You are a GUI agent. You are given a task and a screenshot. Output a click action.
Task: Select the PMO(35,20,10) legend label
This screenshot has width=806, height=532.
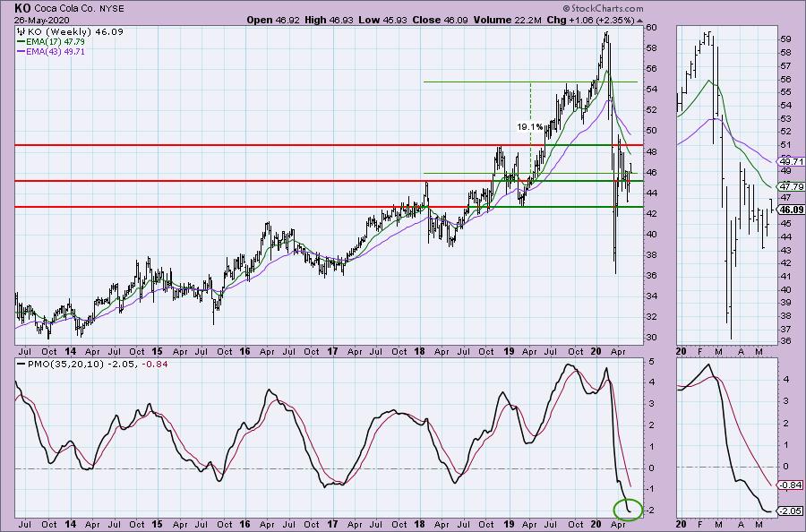pos(64,364)
